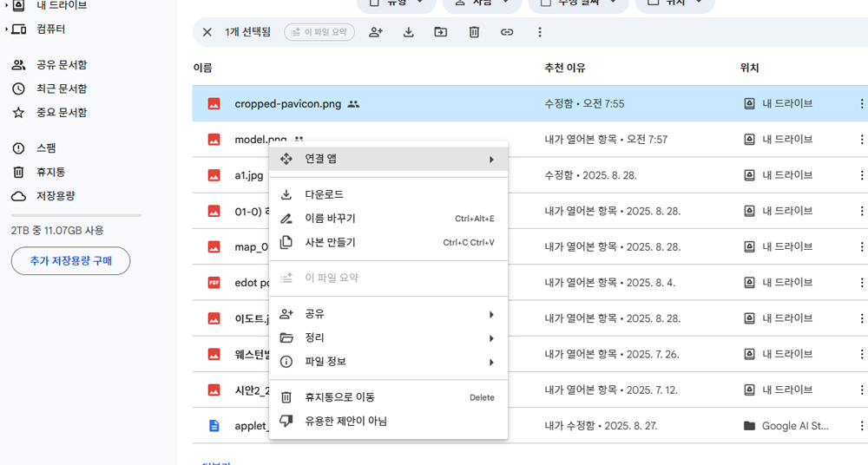This screenshot has width=868, height=465.
Task: Click the move-to-folder icon in toolbar
Action: pyautogui.click(x=441, y=32)
